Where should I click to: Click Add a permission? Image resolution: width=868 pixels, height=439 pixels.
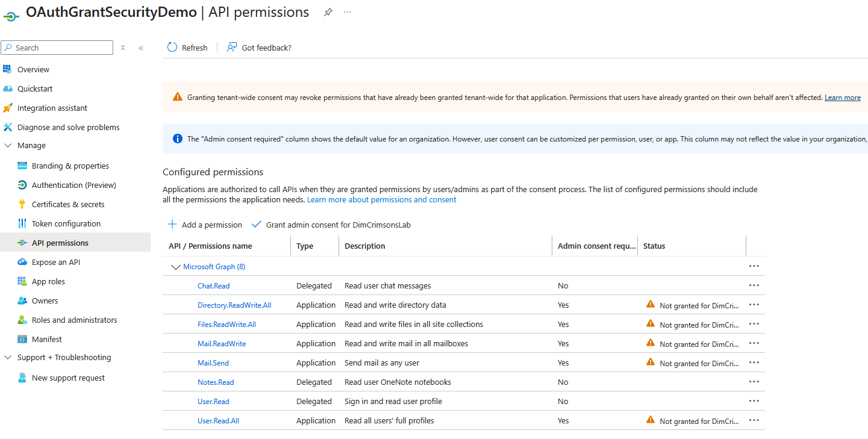click(x=205, y=225)
